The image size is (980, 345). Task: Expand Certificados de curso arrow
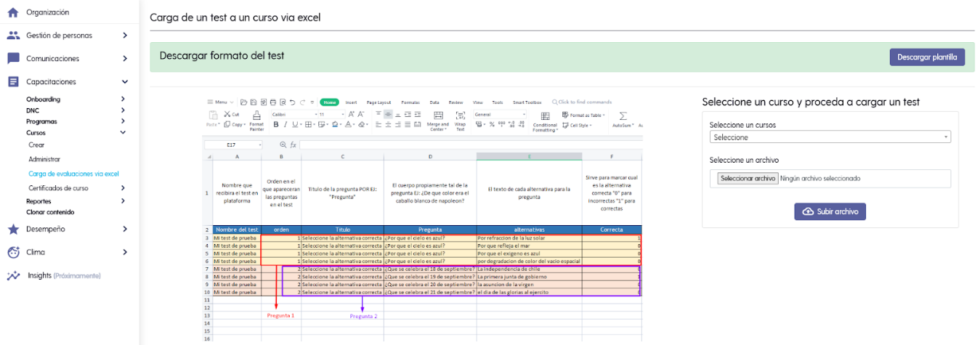pyautogui.click(x=123, y=188)
